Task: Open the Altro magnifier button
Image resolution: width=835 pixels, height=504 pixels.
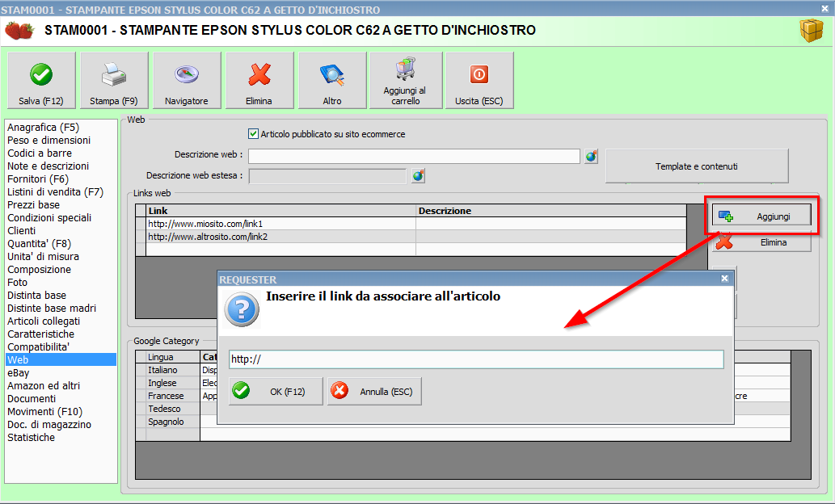Action: click(332, 80)
